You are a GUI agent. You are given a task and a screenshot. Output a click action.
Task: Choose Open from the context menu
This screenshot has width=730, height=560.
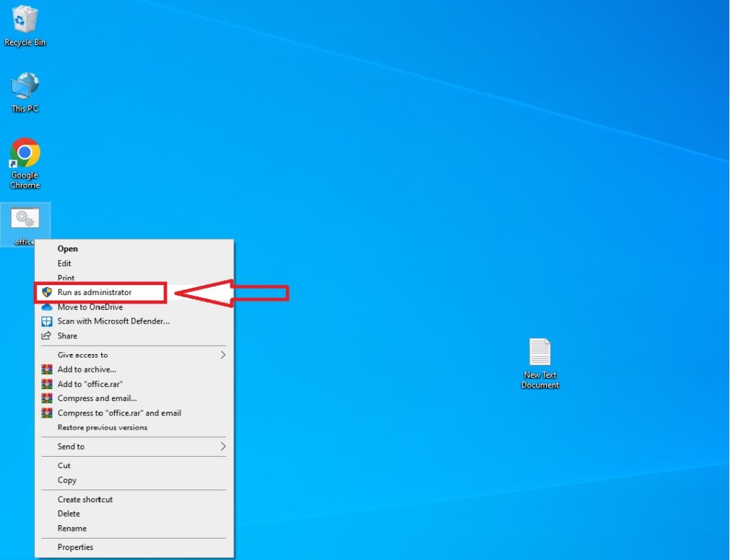point(134,249)
